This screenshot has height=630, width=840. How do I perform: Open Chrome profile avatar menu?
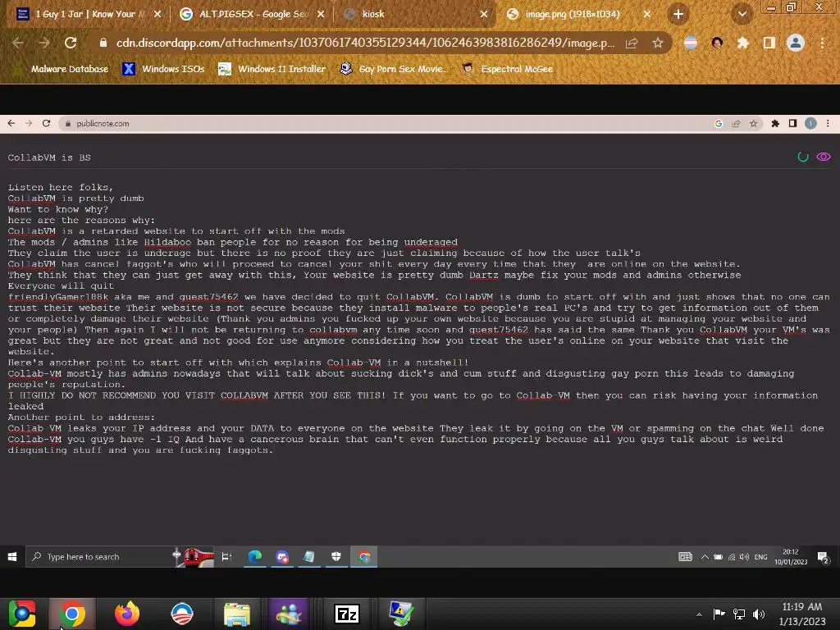coord(796,43)
